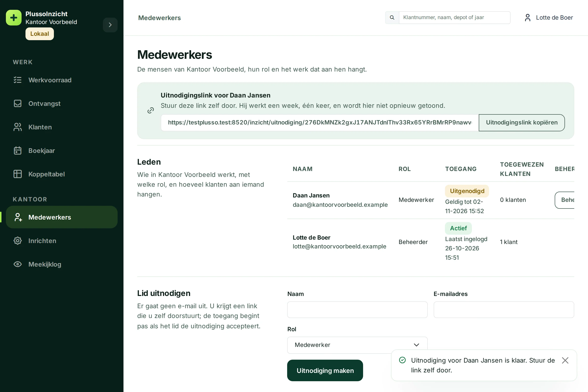Click the Uitnodiging maken button
Viewport: 588px width, 392px height.
click(325, 370)
